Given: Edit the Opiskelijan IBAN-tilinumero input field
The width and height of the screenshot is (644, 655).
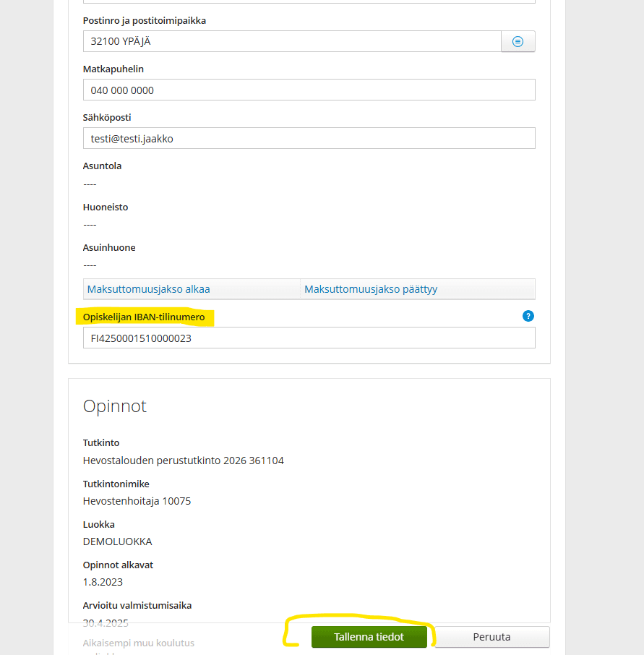Looking at the screenshot, I should tap(309, 338).
